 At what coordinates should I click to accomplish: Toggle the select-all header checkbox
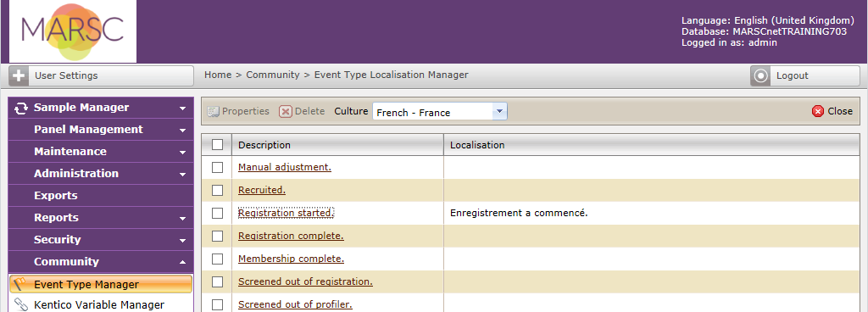tap(218, 144)
